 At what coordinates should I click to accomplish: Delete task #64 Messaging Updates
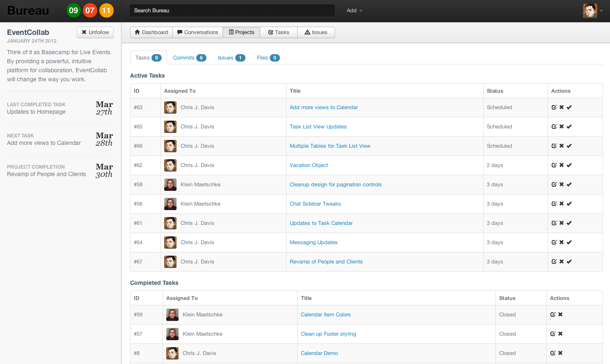click(x=562, y=243)
